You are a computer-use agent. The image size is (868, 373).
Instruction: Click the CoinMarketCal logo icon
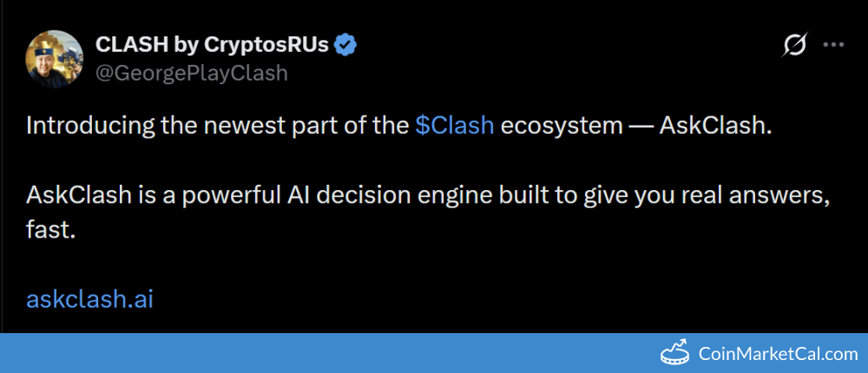(x=675, y=353)
